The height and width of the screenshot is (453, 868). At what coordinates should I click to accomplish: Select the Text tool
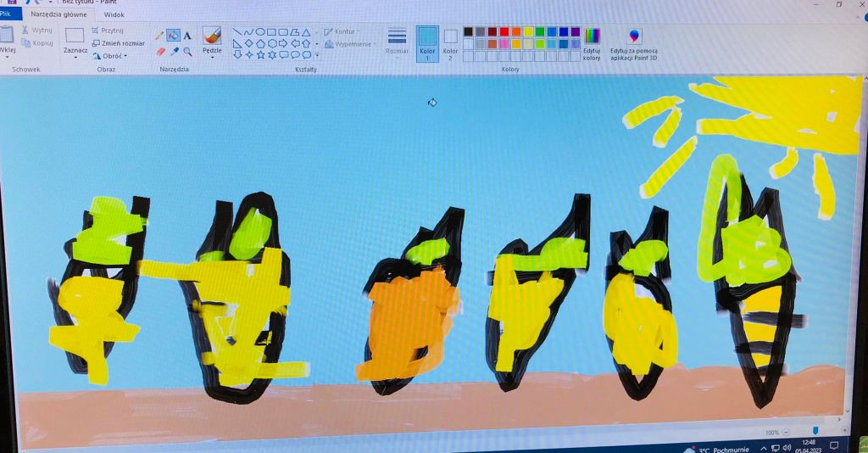187,36
